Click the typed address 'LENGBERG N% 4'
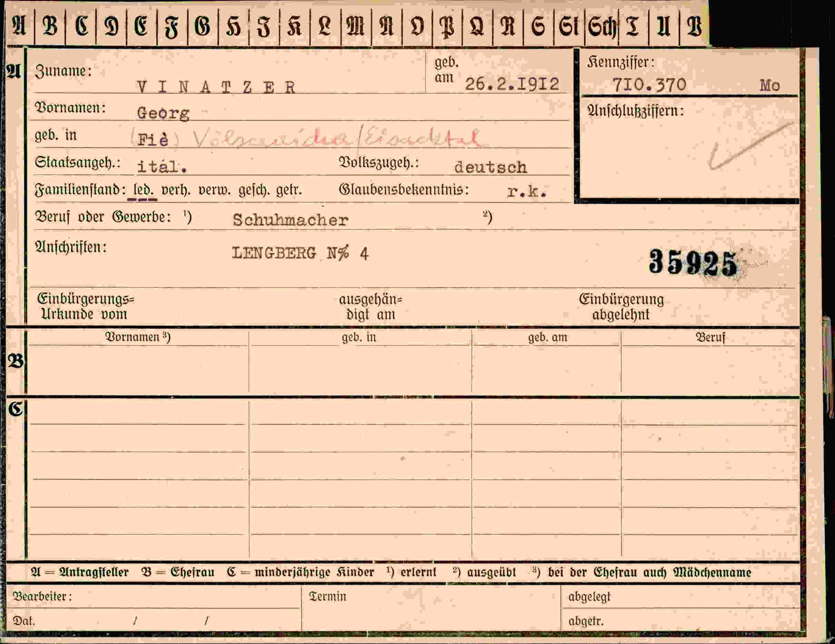 [300, 253]
